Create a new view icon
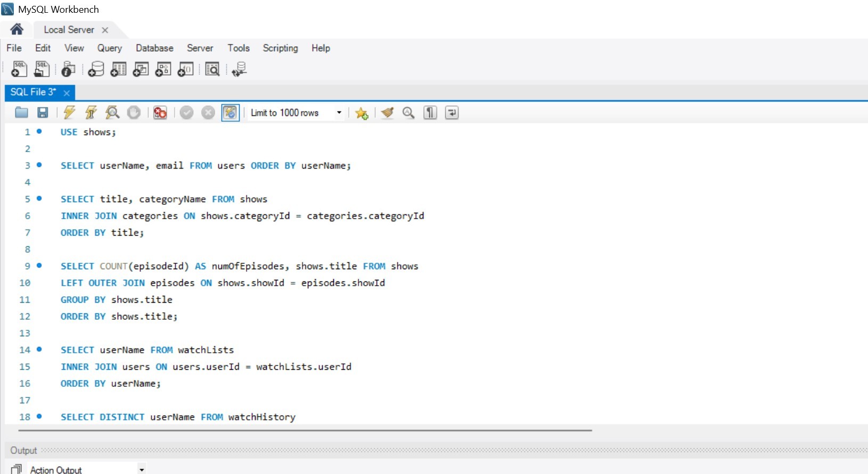Image resolution: width=868 pixels, height=474 pixels. 141,69
